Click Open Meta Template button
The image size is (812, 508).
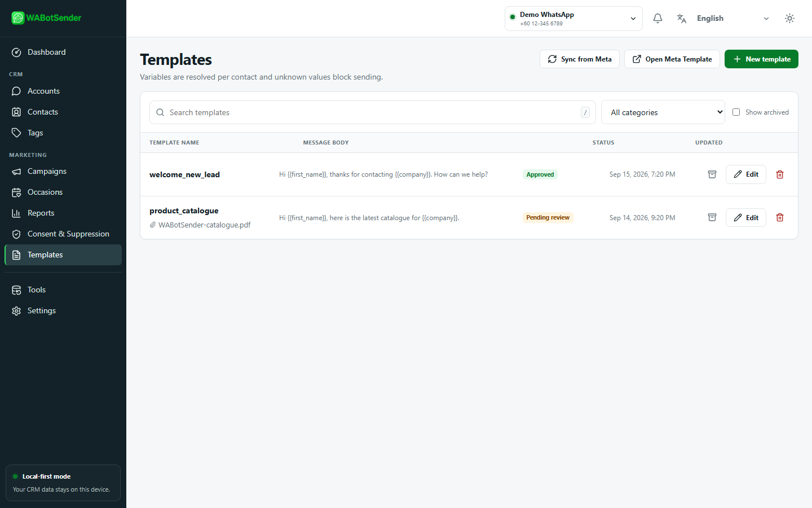[672, 59]
